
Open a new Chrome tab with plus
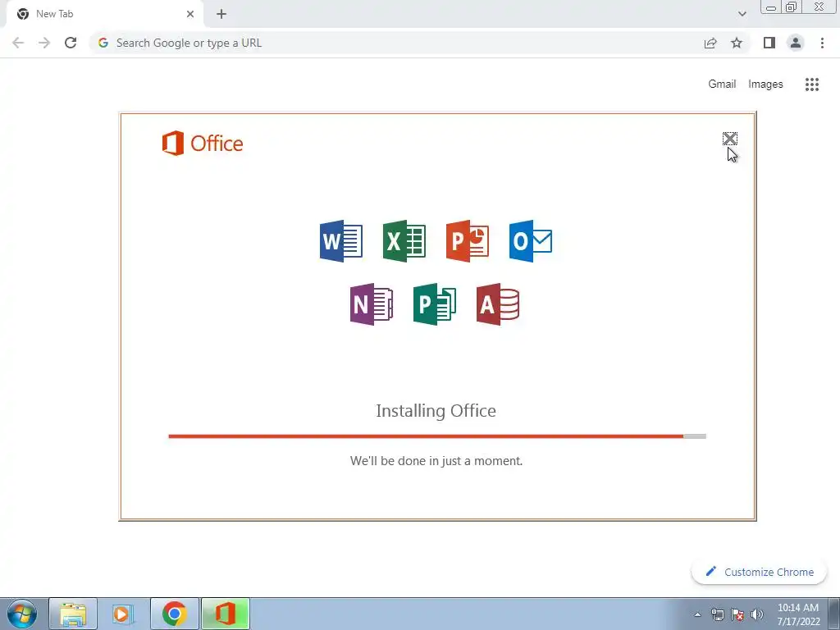221,14
